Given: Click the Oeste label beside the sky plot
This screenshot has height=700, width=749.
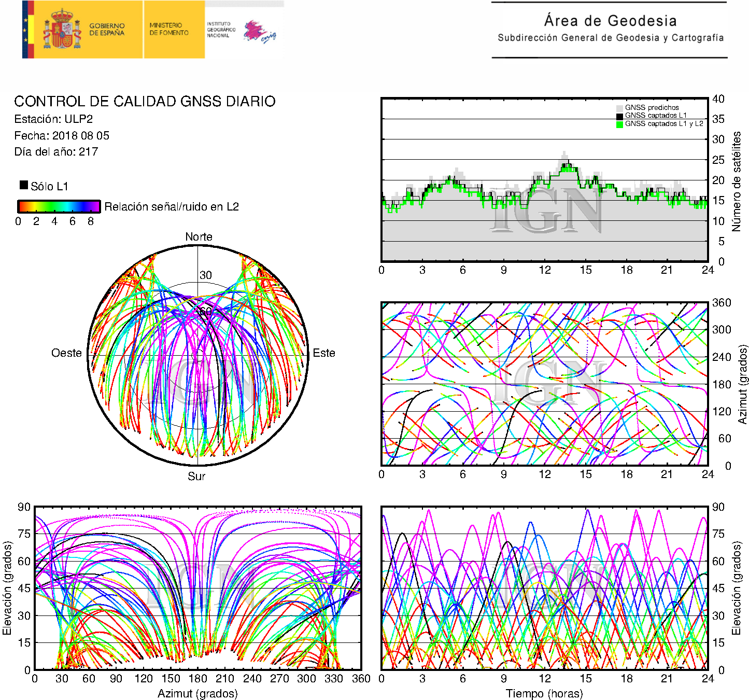Looking at the screenshot, I should [66, 353].
